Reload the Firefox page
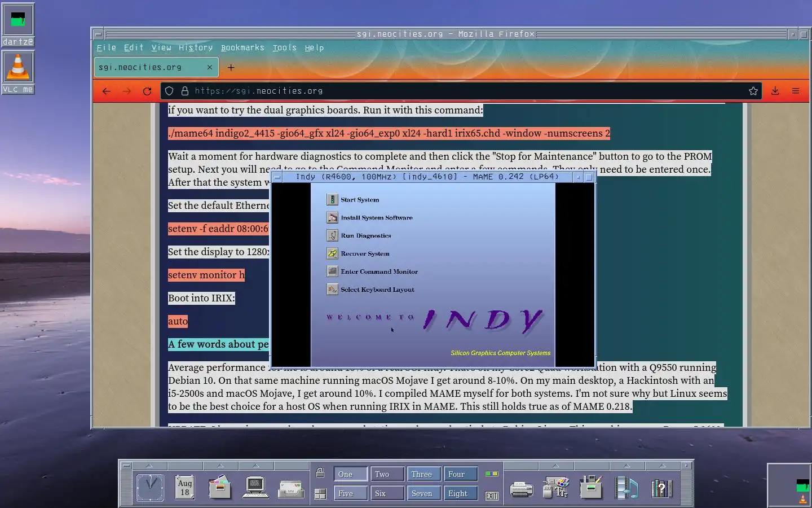812x508 pixels. tap(147, 91)
